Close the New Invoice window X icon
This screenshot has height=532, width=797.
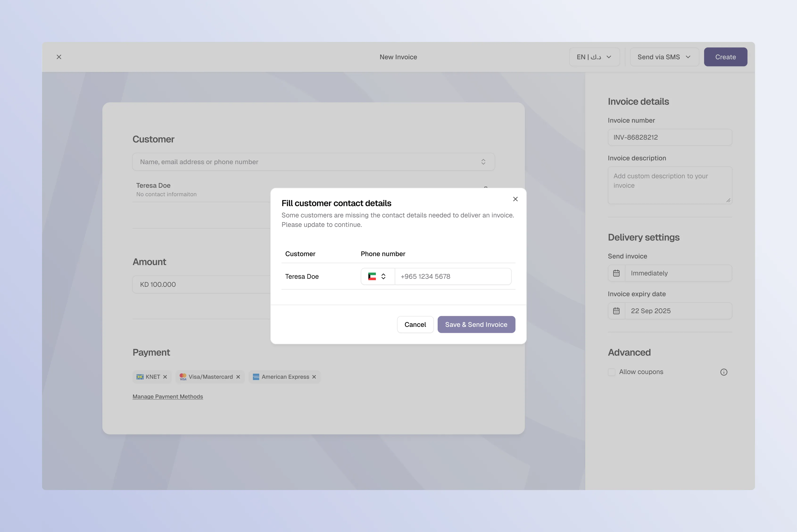(x=59, y=57)
